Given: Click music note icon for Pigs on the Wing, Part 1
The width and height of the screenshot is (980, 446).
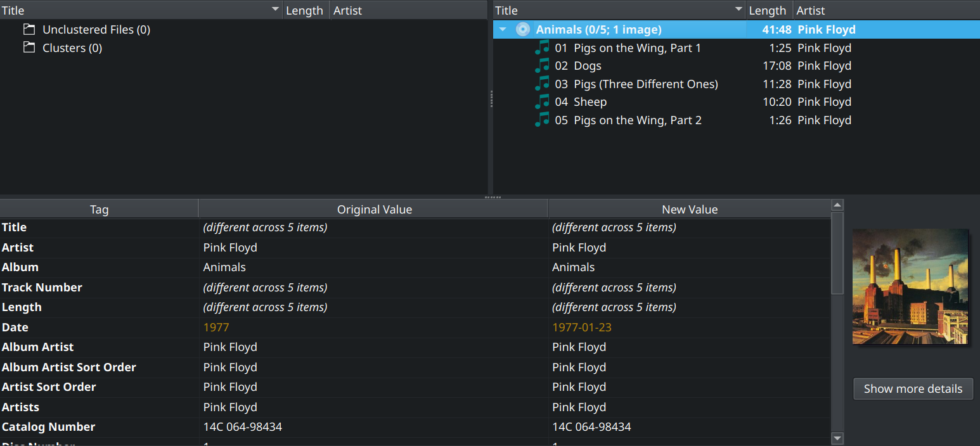Looking at the screenshot, I should pyautogui.click(x=542, y=48).
